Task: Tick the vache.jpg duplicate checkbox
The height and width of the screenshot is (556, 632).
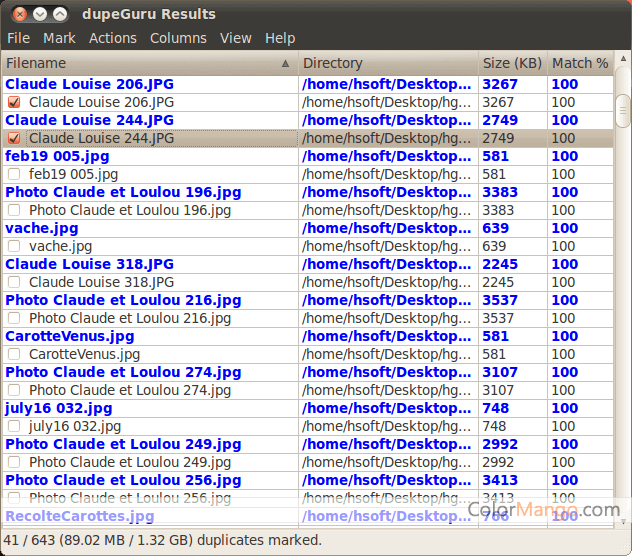Action: click(x=14, y=246)
